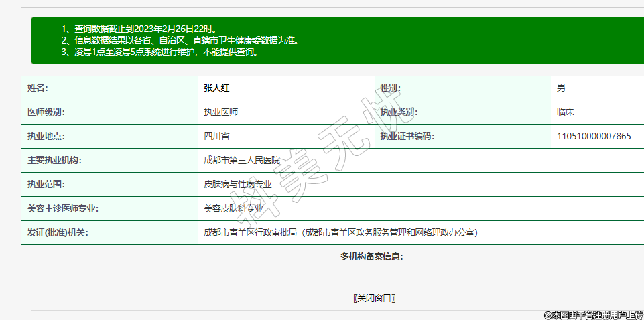The image size is (644, 320).
Task: Click the 美容主诊医师专业 label
Action: pos(63,208)
